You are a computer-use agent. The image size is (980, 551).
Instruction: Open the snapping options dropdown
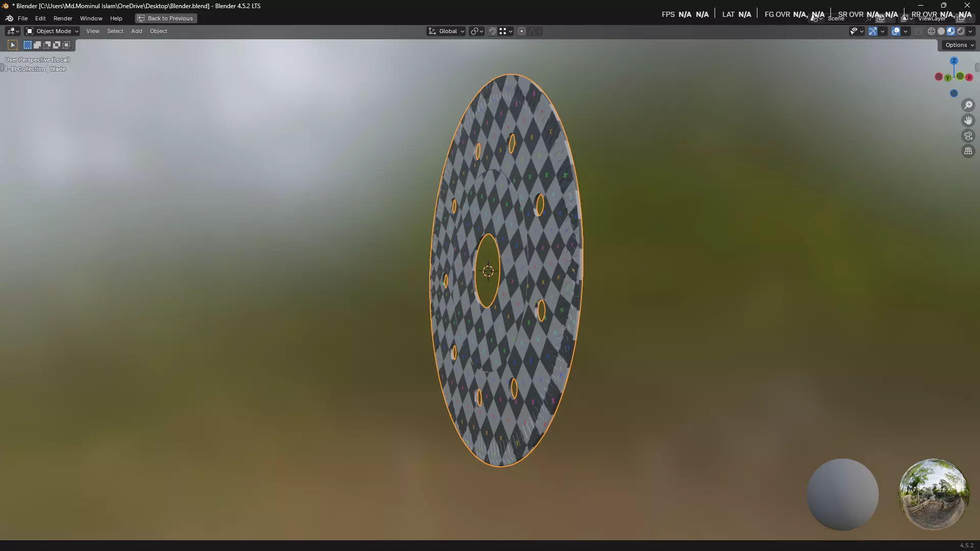[506, 31]
